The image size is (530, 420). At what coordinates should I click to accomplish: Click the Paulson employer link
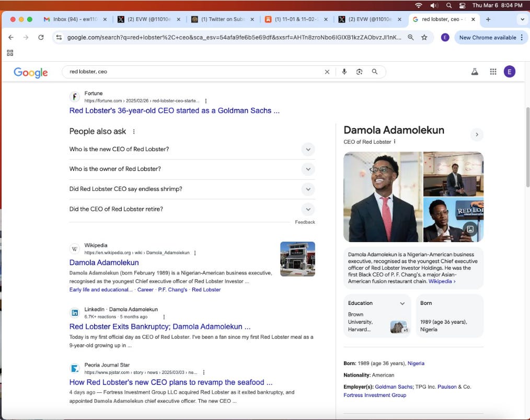pos(447,387)
